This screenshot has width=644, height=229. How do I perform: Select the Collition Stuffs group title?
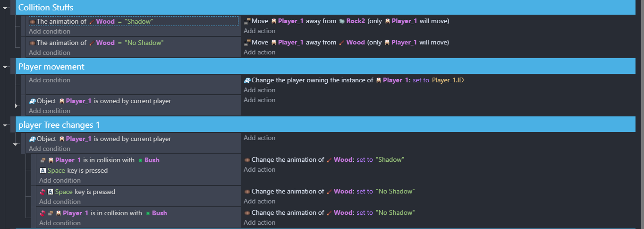pyautogui.click(x=46, y=8)
